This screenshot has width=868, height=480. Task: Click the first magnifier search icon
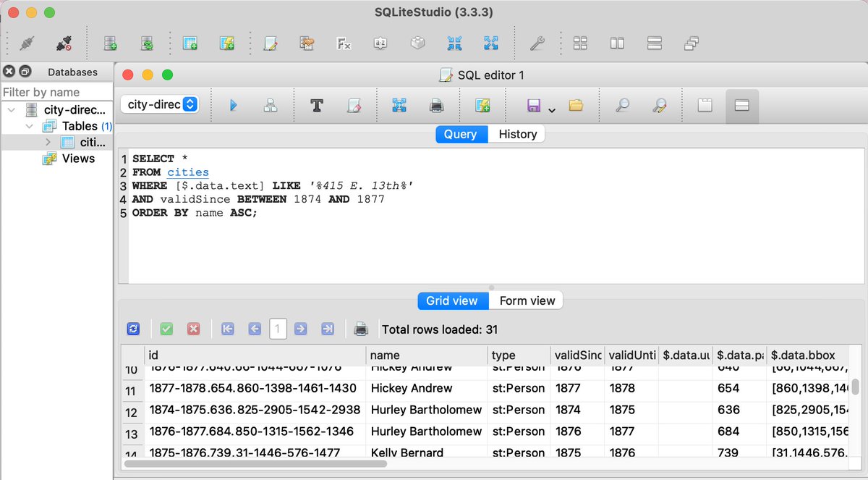pos(622,106)
